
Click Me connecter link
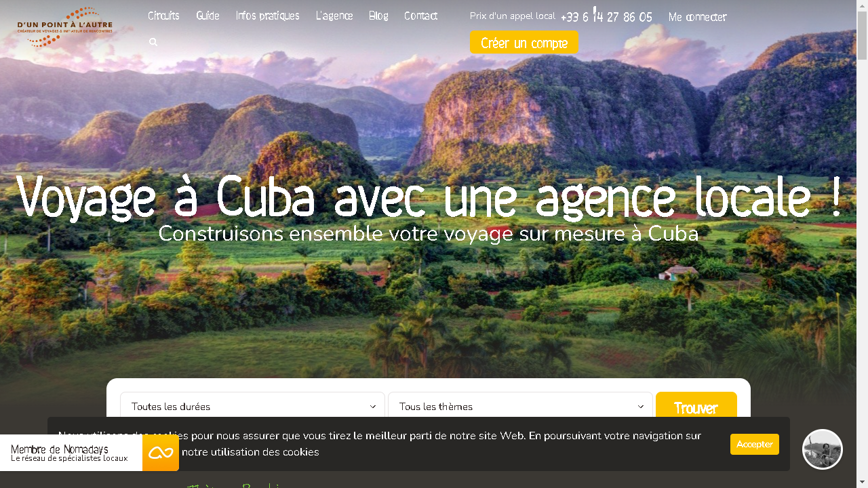pos(697,17)
